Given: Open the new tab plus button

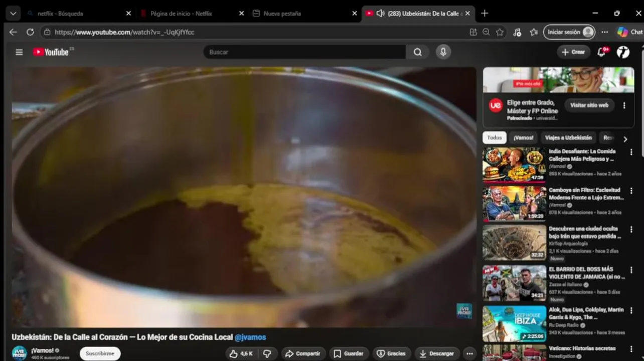Looking at the screenshot, I should pos(485,14).
